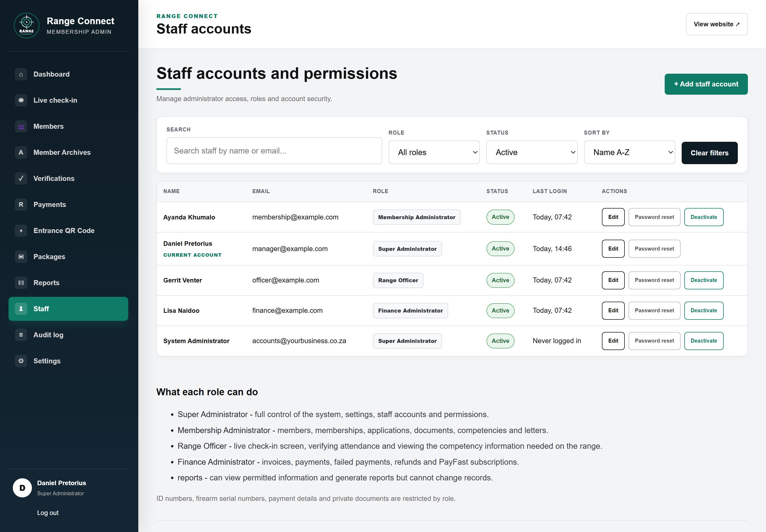The image size is (766, 532).
Task: Click the Lisa Naidoo name cell
Action: [x=181, y=311]
